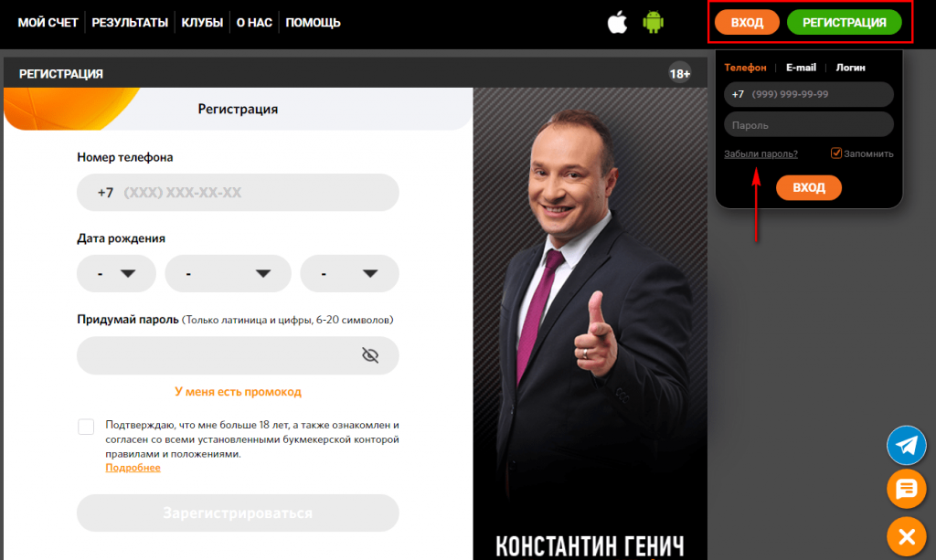Switch login method to Логин tab
The height and width of the screenshot is (560, 936).
pos(851,68)
